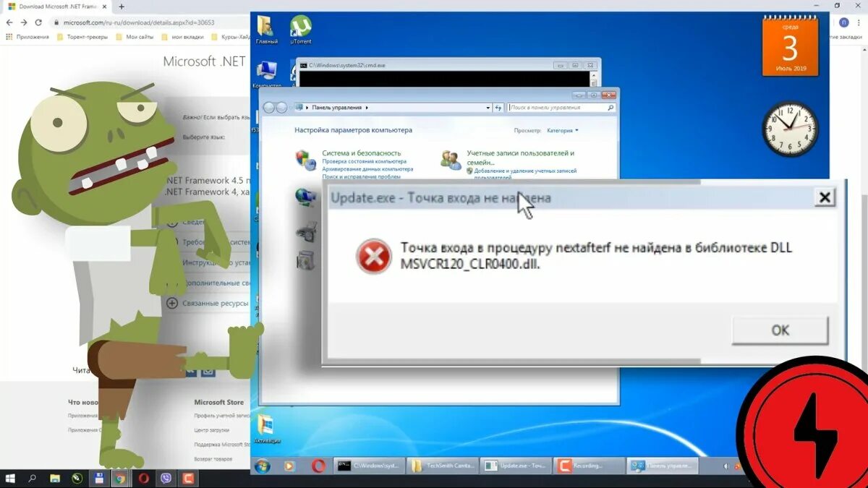Click the analog clock gadget
This screenshot has height=488, width=868.
(790, 129)
